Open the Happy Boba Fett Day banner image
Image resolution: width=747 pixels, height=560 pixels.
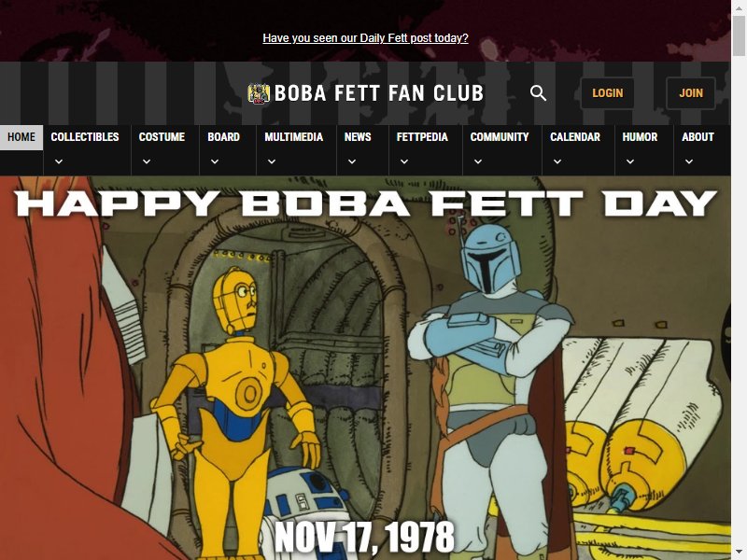pyautogui.click(x=365, y=368)
